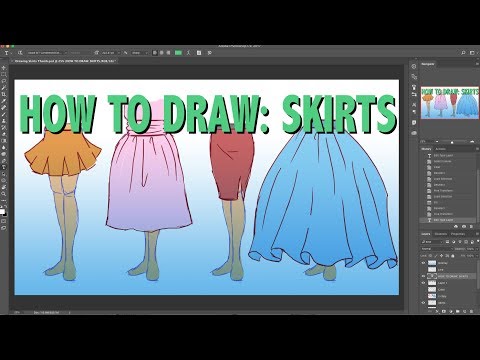Toggle Character and Paragraph panels button
Viewport: 480px width, 360px height.
pos(199,53)
